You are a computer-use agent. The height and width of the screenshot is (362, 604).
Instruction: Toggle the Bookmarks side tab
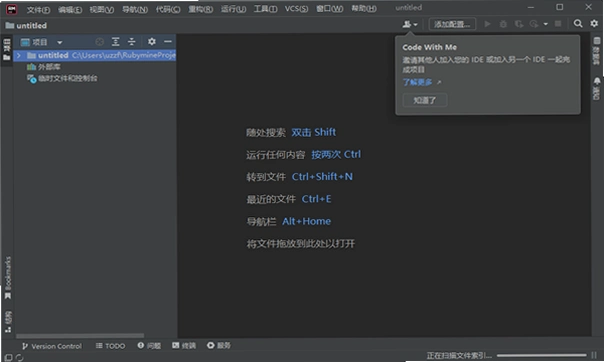coord(8,277)
